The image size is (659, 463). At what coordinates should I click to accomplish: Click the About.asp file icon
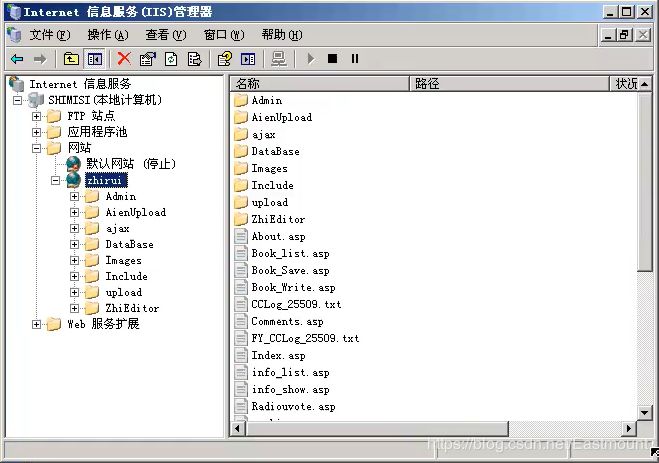[x=241, y=236]
